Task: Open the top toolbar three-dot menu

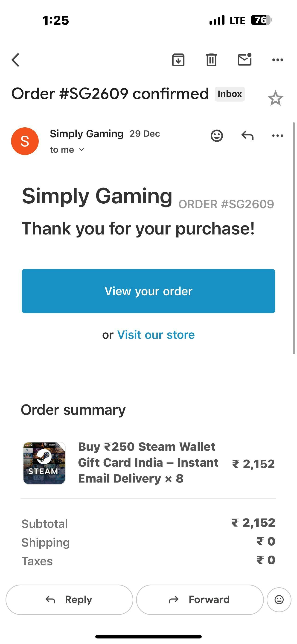Action: (x=277, y=60)
